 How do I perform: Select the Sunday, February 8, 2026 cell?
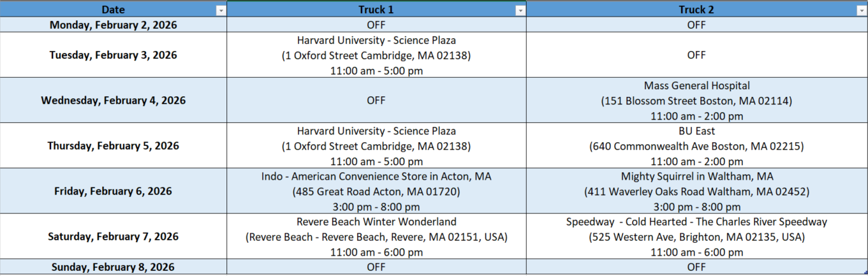point(114,267)
